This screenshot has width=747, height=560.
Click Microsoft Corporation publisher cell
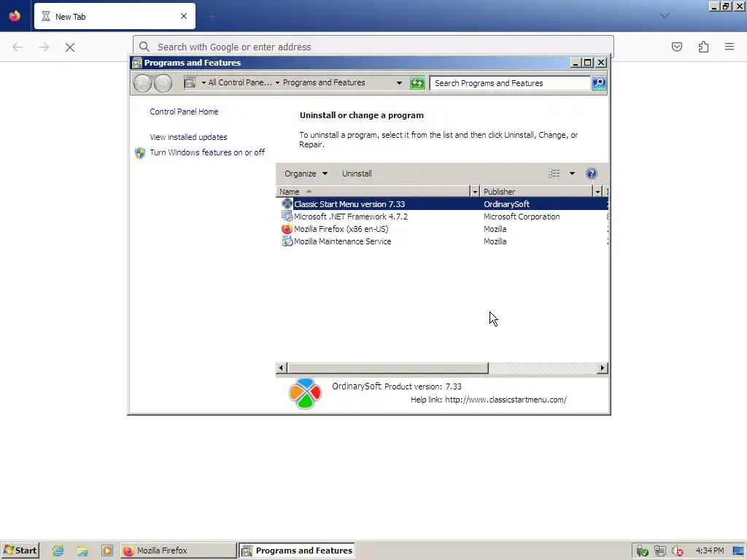point(522,217)
